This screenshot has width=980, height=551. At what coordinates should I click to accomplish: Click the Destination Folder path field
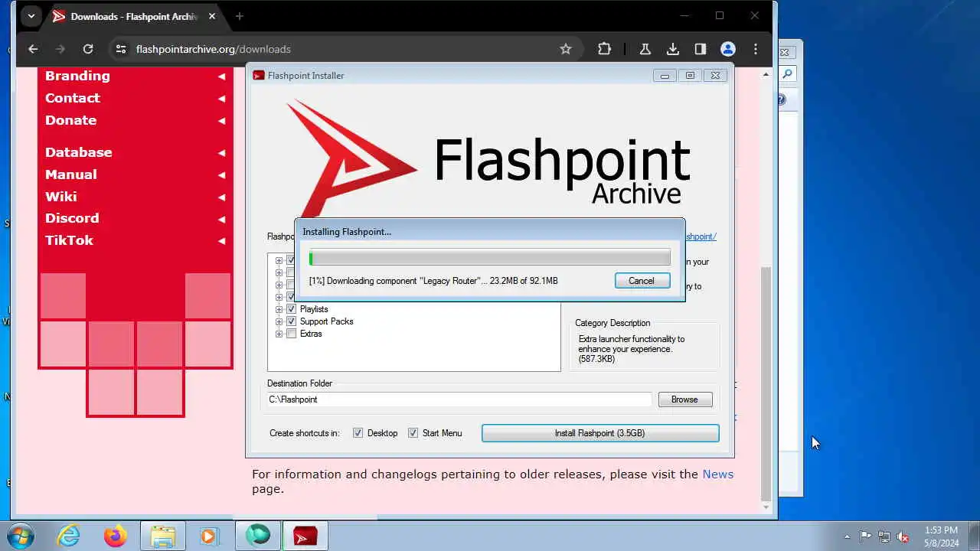click(x=459, y=399)
